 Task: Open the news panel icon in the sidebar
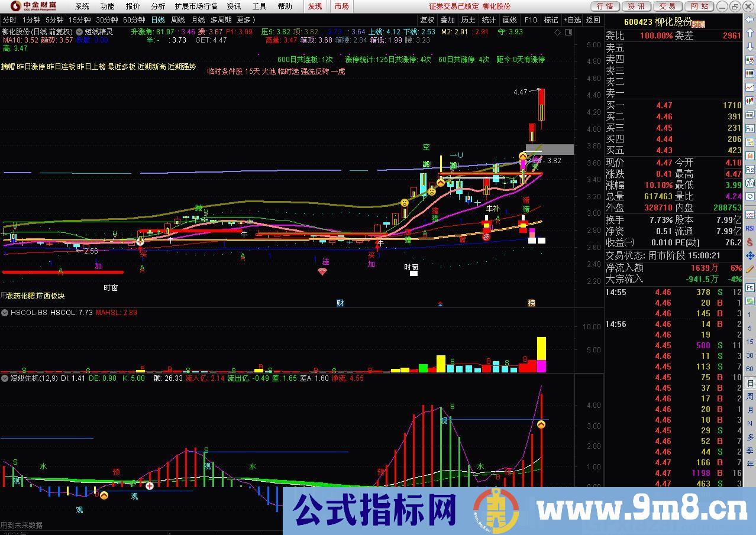(749, 115)
